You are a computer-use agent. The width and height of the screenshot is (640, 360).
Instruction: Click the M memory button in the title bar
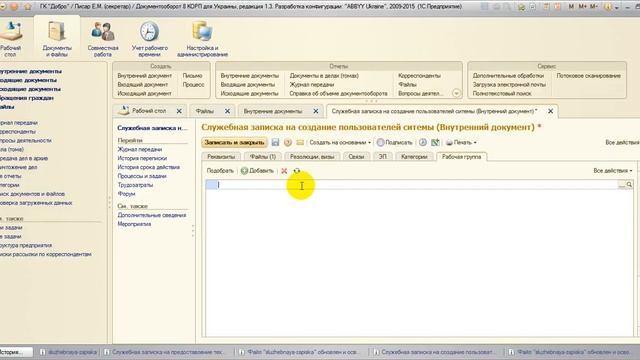(x=571, y=7)
